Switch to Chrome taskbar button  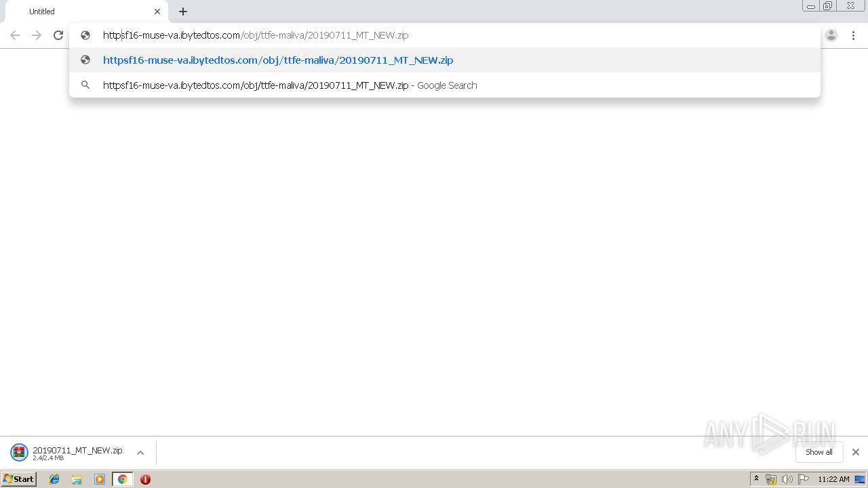pyautogui.click(x=122, y=479)
